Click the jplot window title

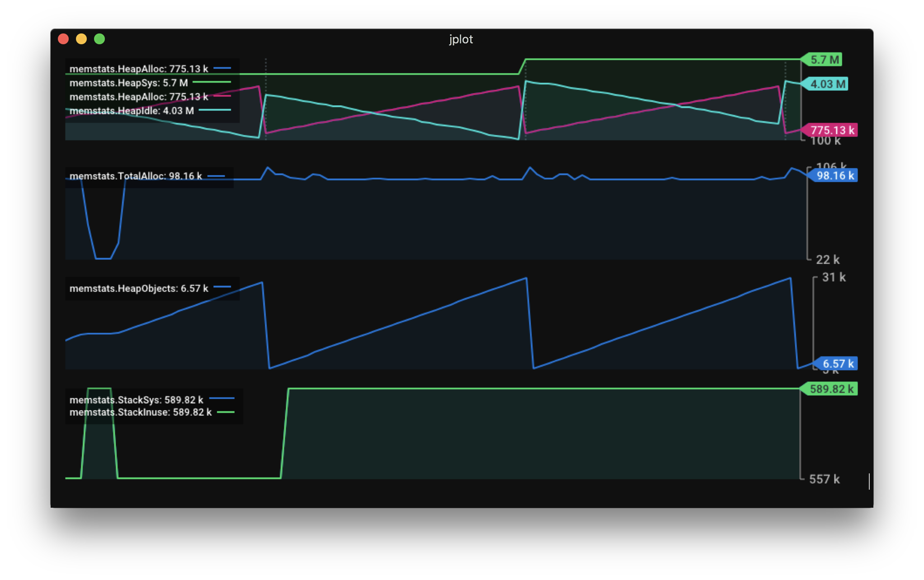tap(461, 39)
